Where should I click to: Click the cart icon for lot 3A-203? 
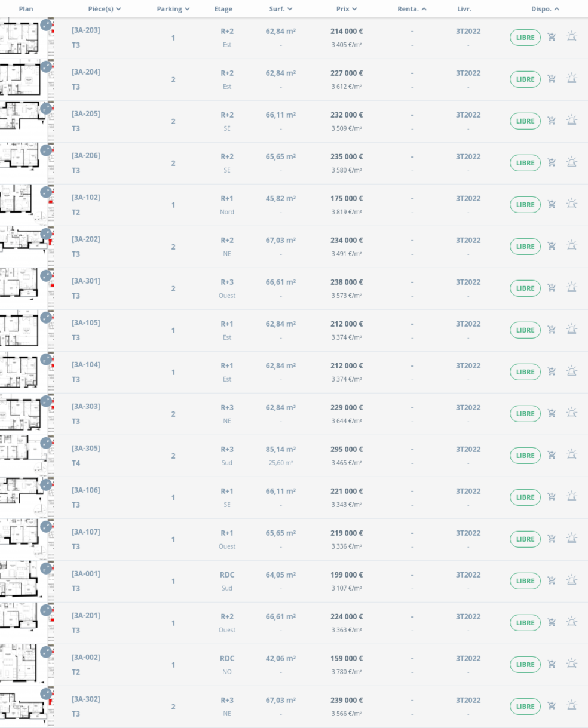(x=552, y=37)
